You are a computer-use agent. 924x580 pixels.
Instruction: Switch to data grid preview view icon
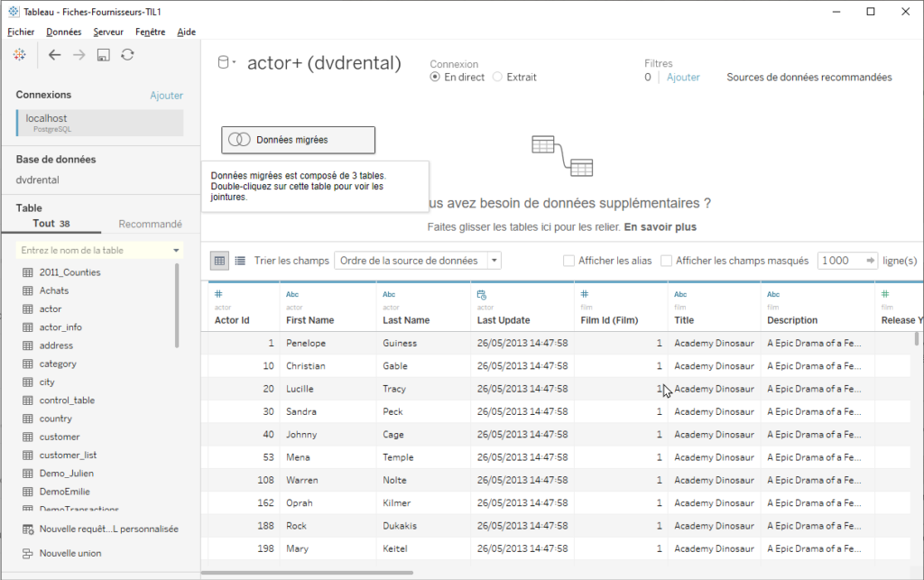[x=220, y=261]
